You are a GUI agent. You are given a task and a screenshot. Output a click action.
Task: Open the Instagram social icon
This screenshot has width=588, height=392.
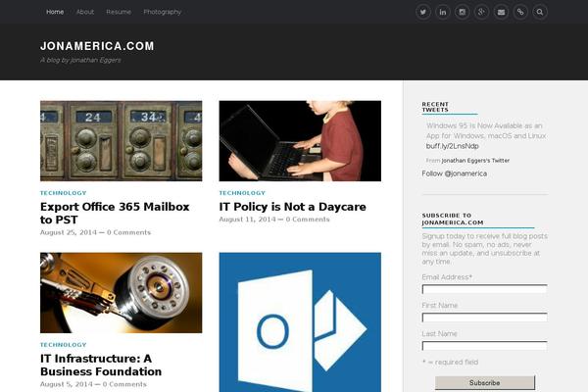(462, 12)
